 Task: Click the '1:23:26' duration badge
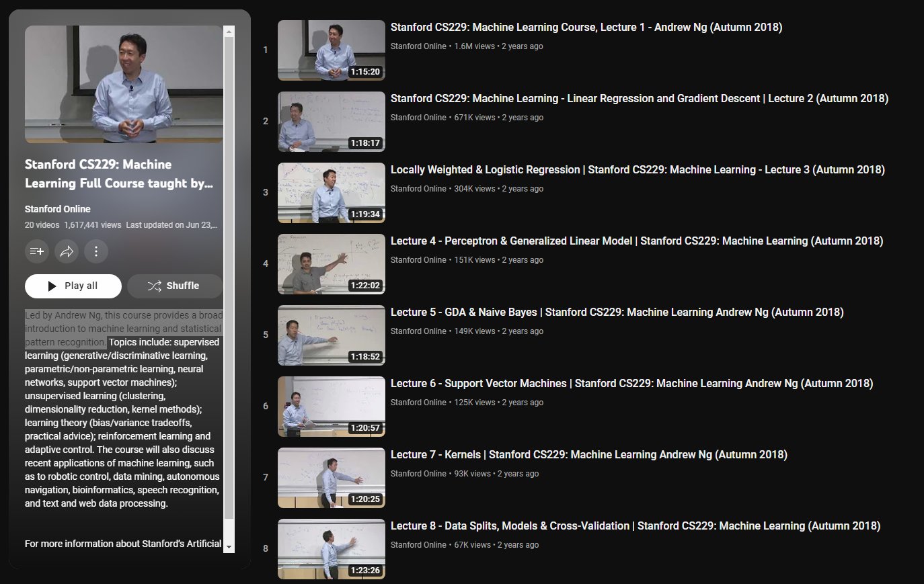(x=365, y=571)
